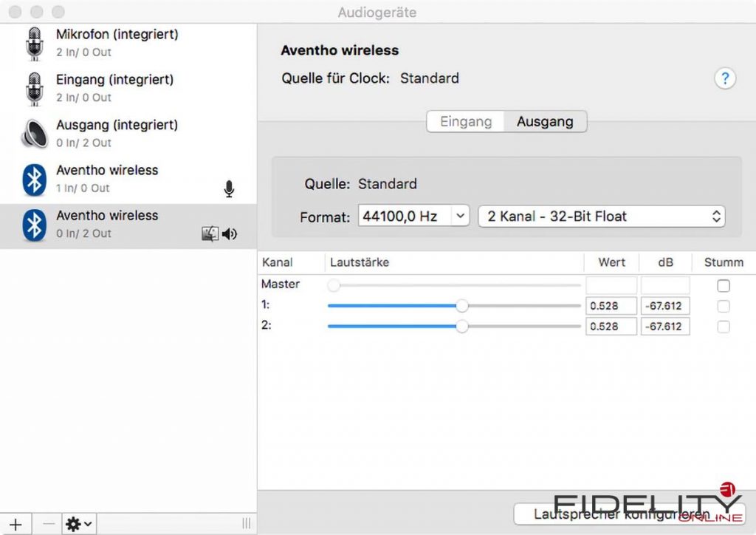Toggle the Master mute checkbox

point(724,286)
